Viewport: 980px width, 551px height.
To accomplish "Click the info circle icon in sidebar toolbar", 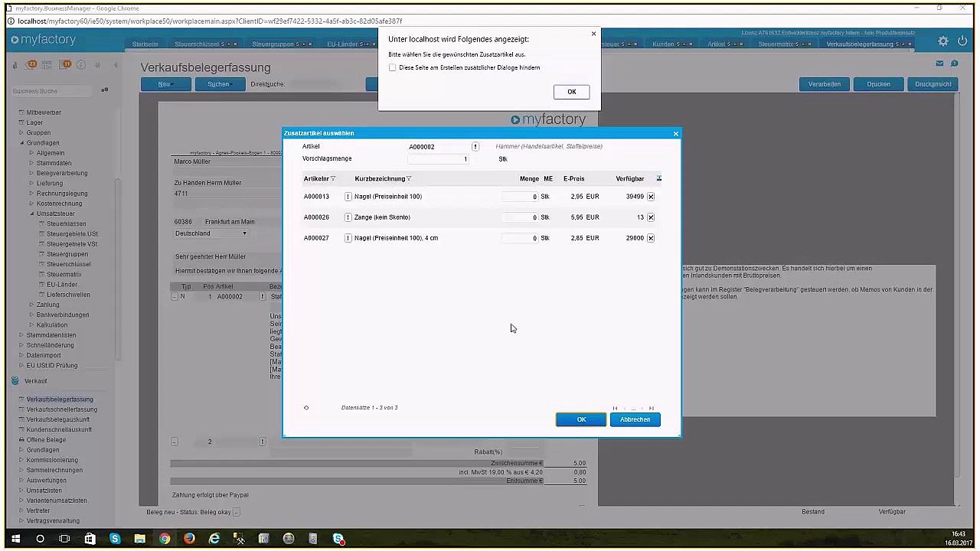I will coord(82,65).
